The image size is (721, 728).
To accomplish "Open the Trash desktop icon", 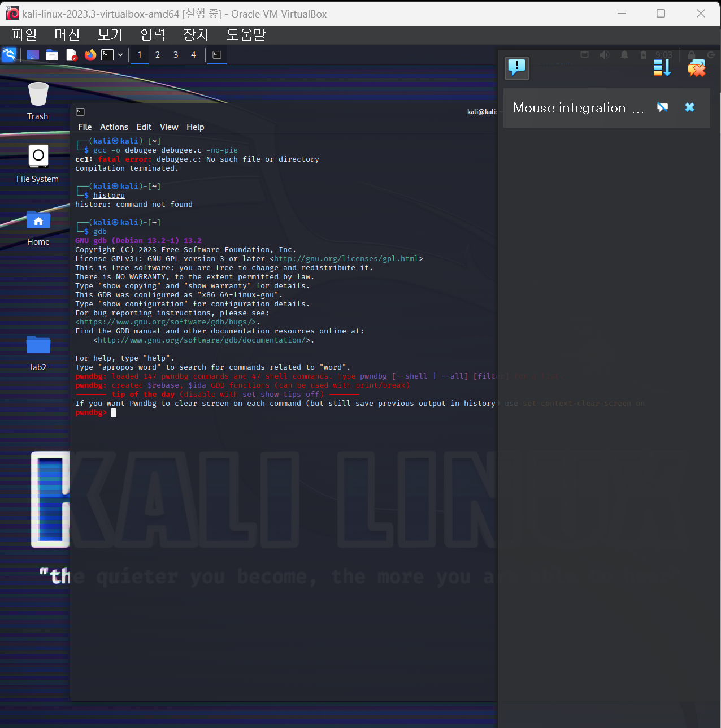I will pos(38,101).
